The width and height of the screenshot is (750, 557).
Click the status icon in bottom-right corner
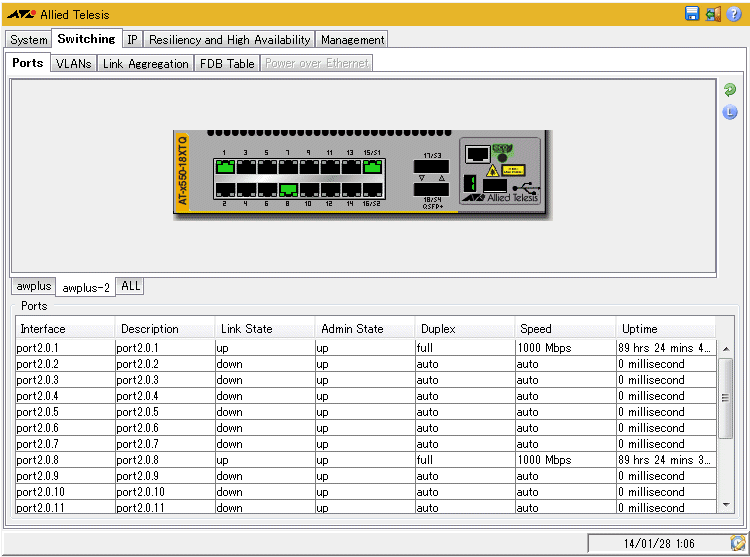(x=738, y=543)
